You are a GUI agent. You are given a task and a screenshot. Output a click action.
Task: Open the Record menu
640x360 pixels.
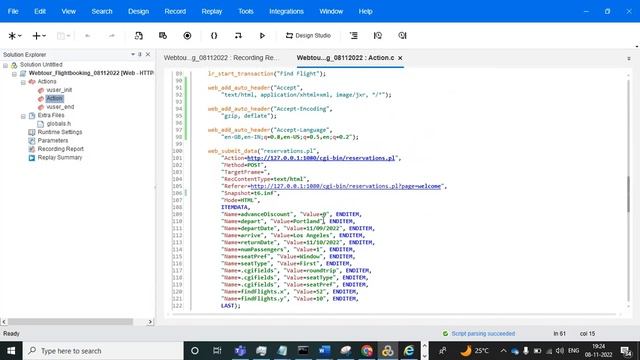[175, 11]
